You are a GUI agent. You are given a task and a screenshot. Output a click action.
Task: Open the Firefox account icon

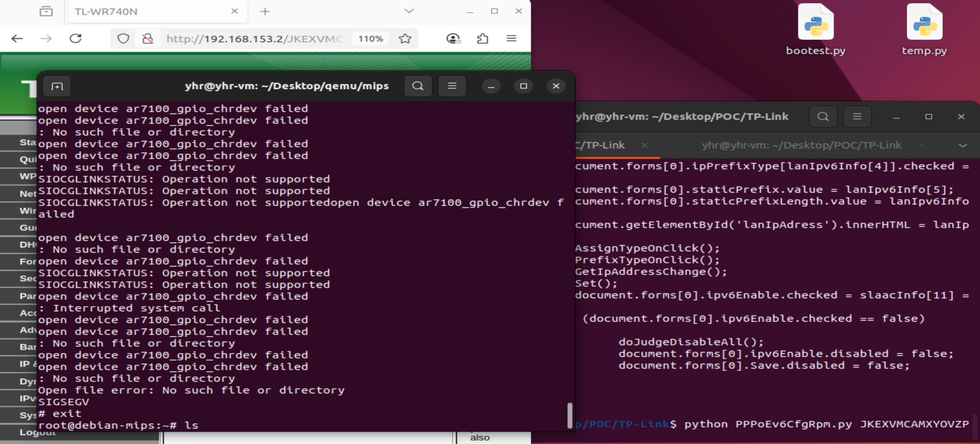(453, 38)
